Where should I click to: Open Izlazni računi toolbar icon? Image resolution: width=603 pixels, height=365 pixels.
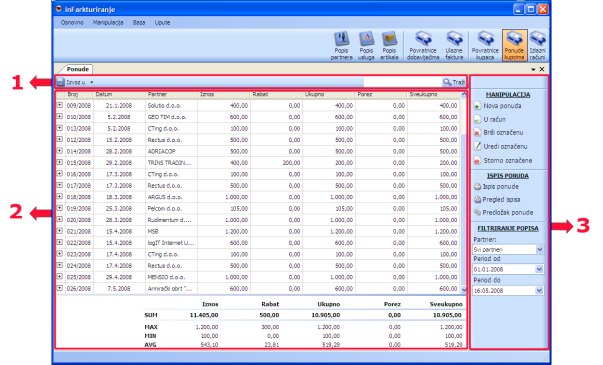pyautogui.click(x=537, y=46)
